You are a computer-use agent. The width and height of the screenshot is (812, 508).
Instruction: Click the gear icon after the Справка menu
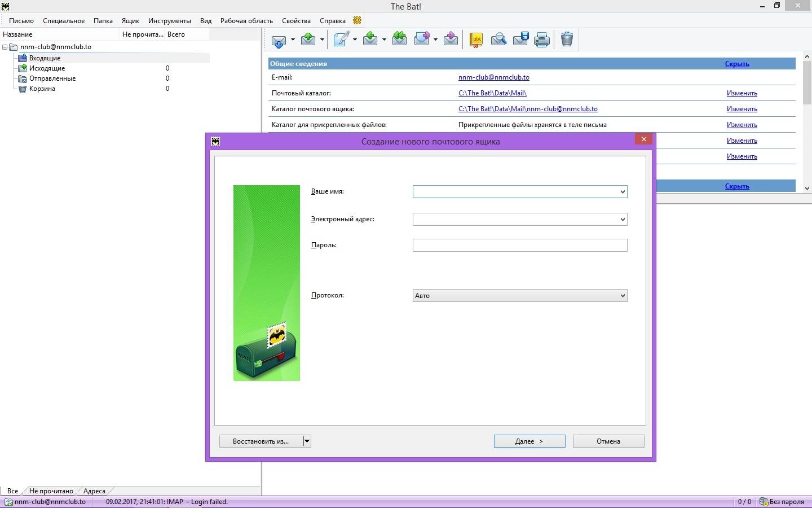(x=357, y=20)
